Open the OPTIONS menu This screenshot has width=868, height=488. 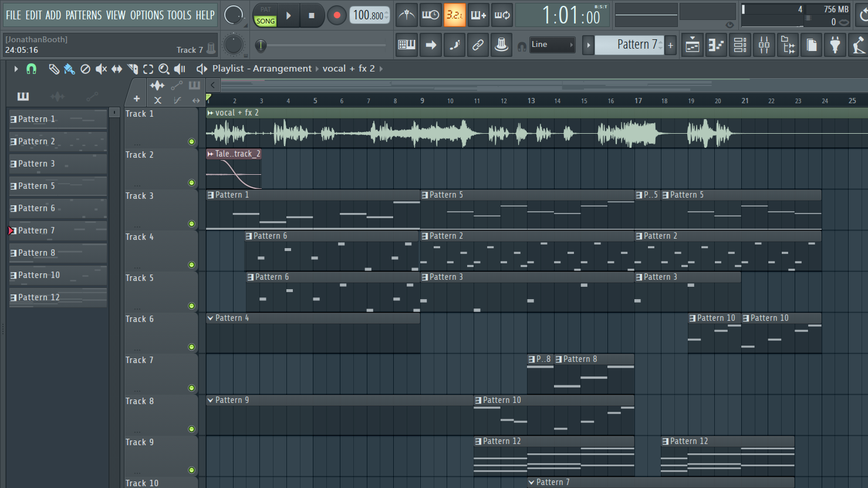[x=147, y=15]
